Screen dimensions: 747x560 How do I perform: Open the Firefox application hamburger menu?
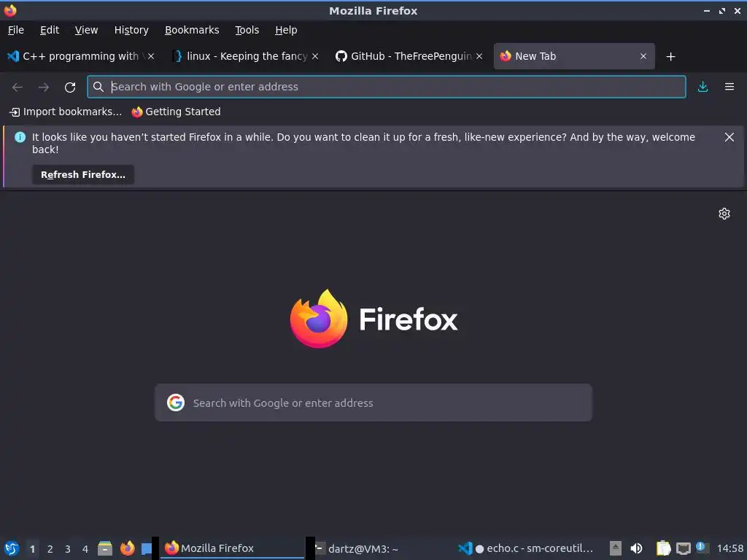pos(729,87)
